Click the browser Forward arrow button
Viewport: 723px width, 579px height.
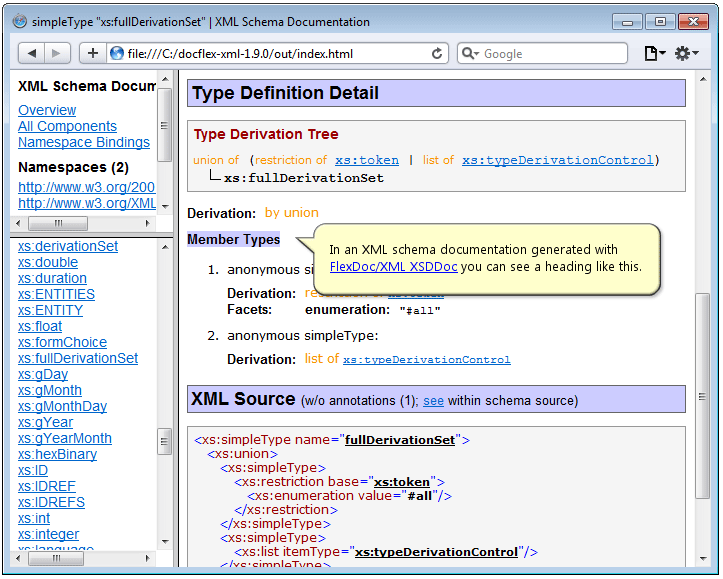[x=57, y=54]
